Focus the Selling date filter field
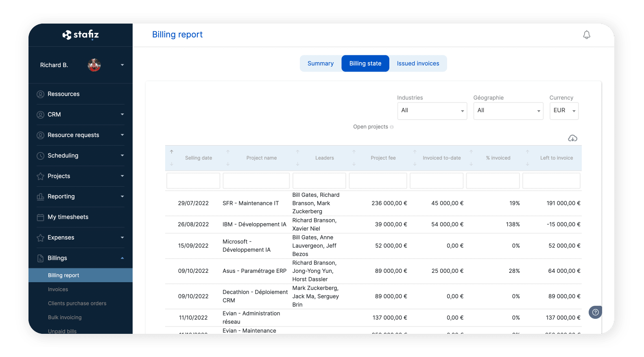The image size is (644, 357). pos(193,181)
